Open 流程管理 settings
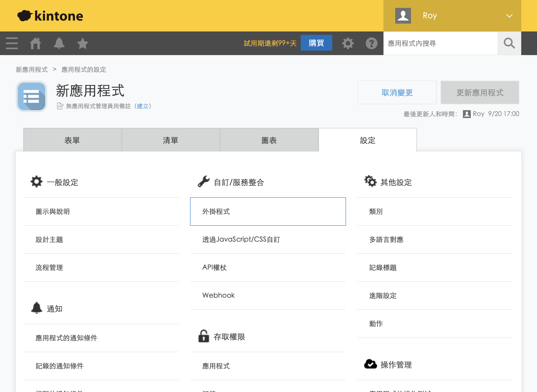The width and height of the screenshot is (537, 392). (x=101, y=268)
